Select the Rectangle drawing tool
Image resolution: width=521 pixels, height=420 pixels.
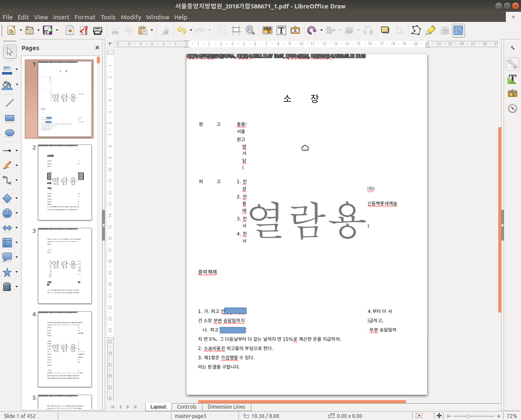tap(9, 118)
